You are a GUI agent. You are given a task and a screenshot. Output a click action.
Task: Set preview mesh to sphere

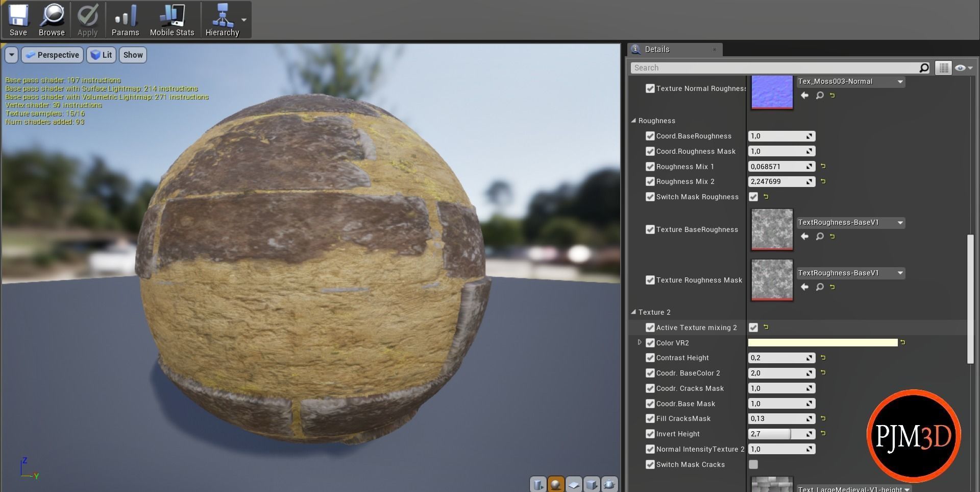point(556,484)
